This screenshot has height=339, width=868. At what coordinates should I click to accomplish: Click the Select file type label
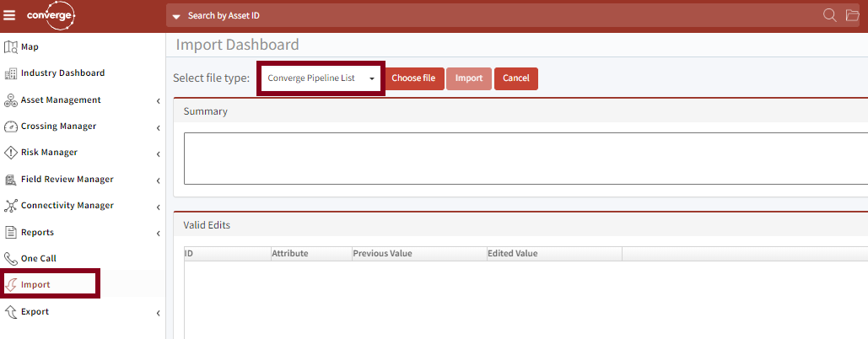212,78
